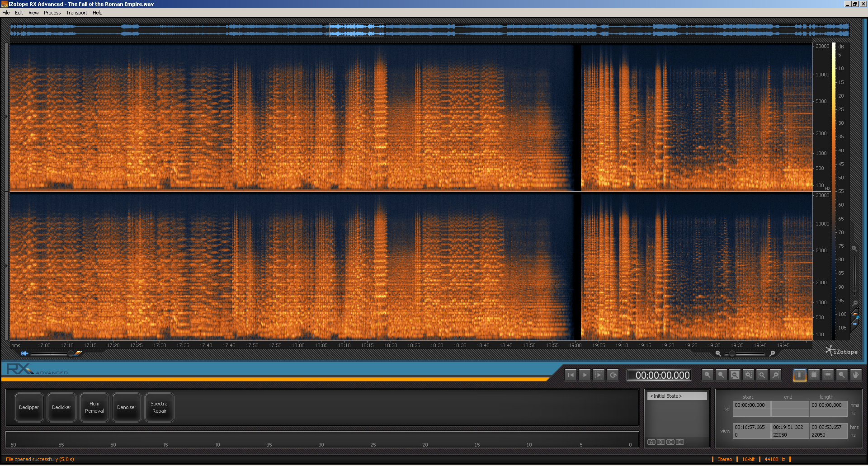Viewport: 868px width, 466px height.
Task: Select the time selection tool
Action: (800, 375)
